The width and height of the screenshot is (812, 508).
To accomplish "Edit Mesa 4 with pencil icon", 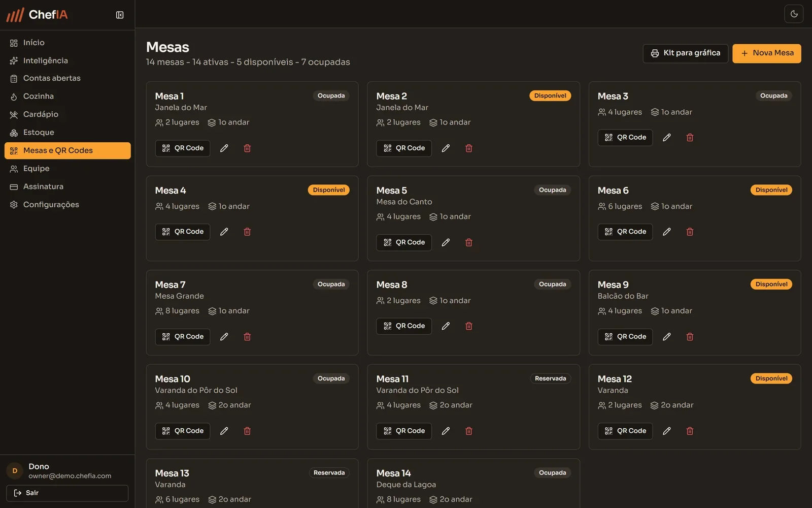I will [224, 232].
